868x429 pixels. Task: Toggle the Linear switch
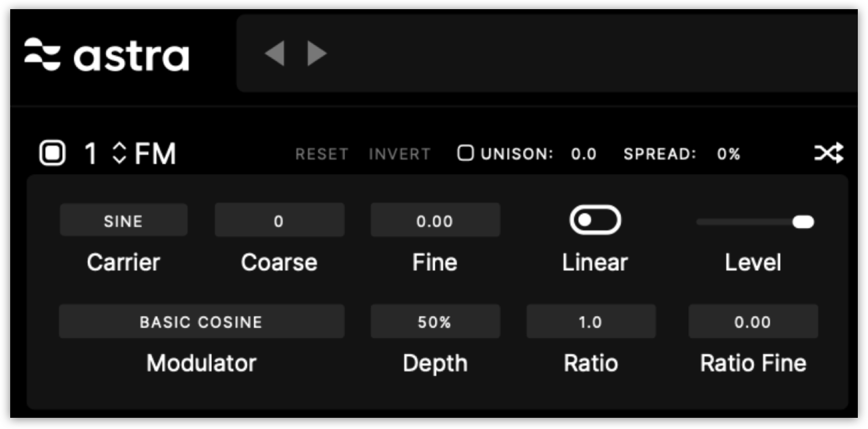(595, 220)
